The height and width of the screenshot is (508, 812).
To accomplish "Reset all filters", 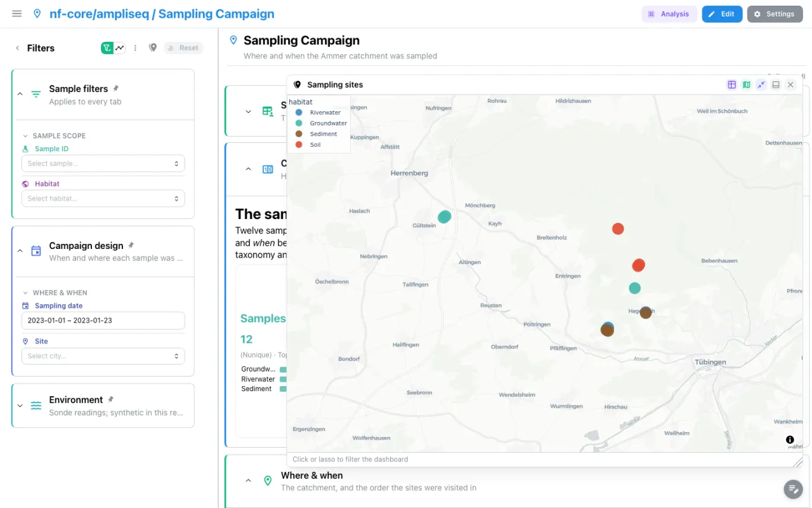I will (x=183, y=48).
